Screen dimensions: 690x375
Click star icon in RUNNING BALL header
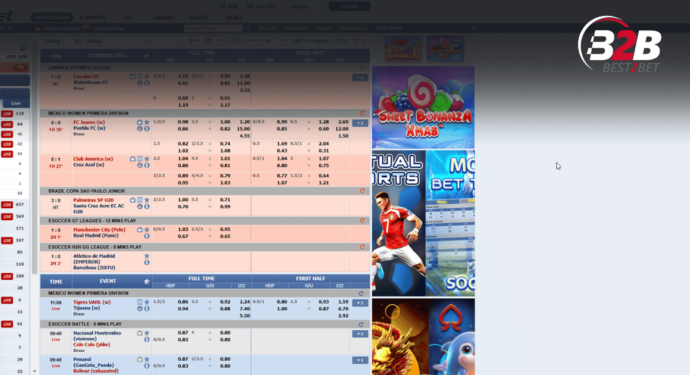click(147, 56)
